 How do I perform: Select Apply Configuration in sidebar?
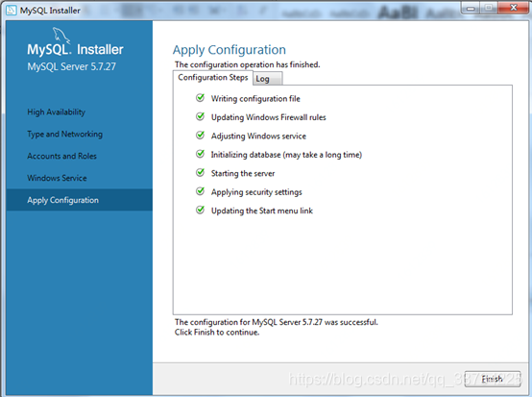[79, 200]
